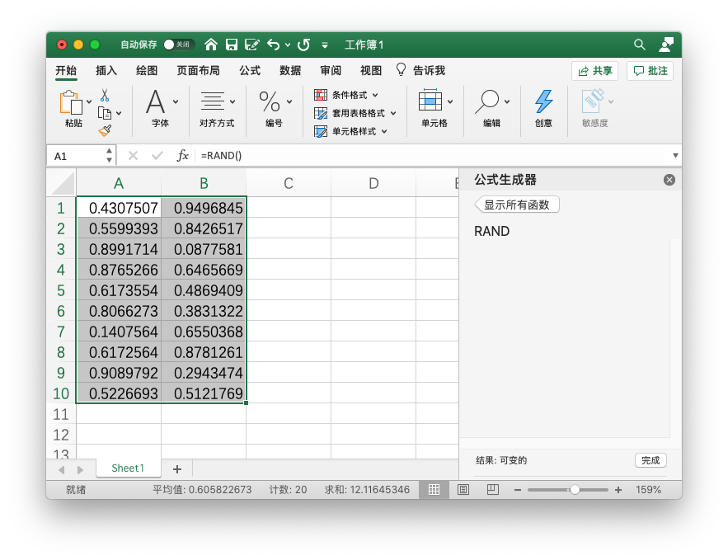The width and height of the screenshot is (728, 560).
Task: Click the Cut scissors icon
Action: (105, 95)
